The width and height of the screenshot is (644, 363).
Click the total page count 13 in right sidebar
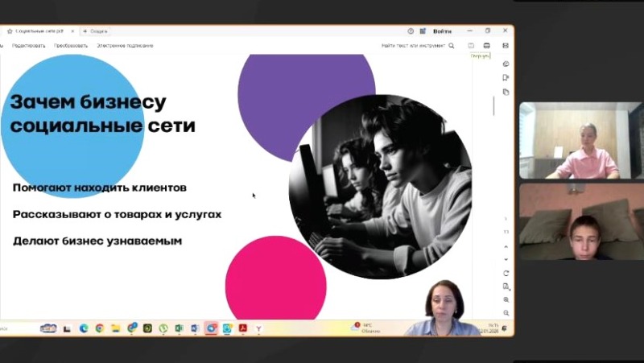pyautogui.click(x=506, y=232)
